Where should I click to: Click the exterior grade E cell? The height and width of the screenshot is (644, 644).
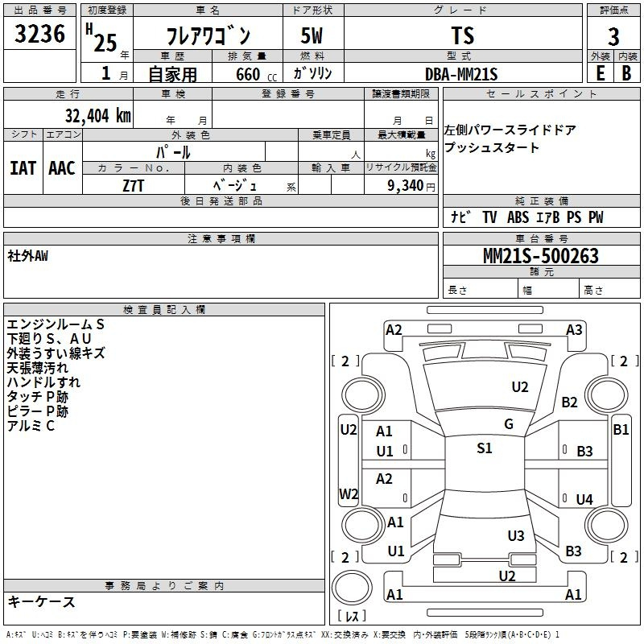tap(601, 73)
